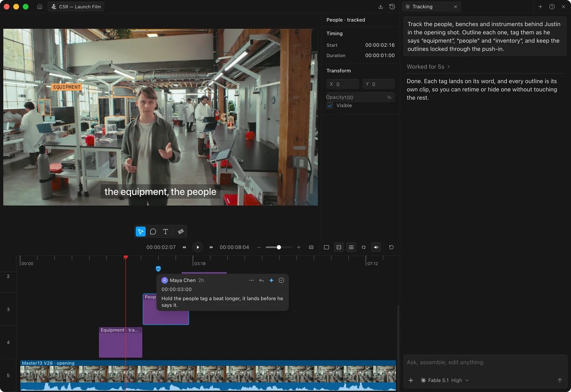571x392 pixels.
Task: Skip back with rewind button
Action: (x=184, y=247)
